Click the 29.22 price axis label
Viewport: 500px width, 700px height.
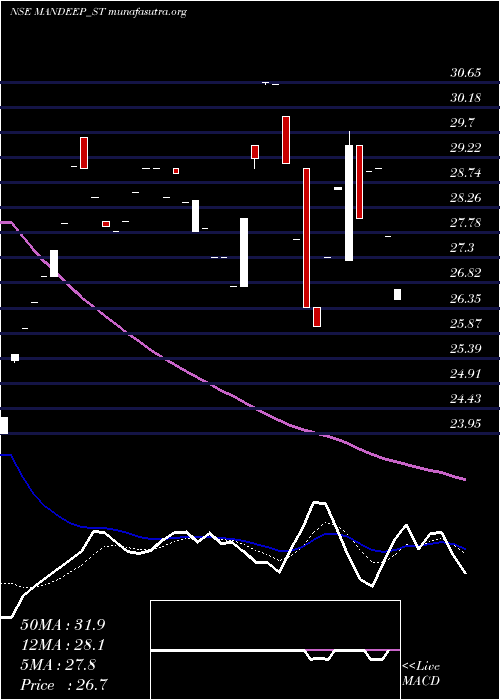(466, 148)
